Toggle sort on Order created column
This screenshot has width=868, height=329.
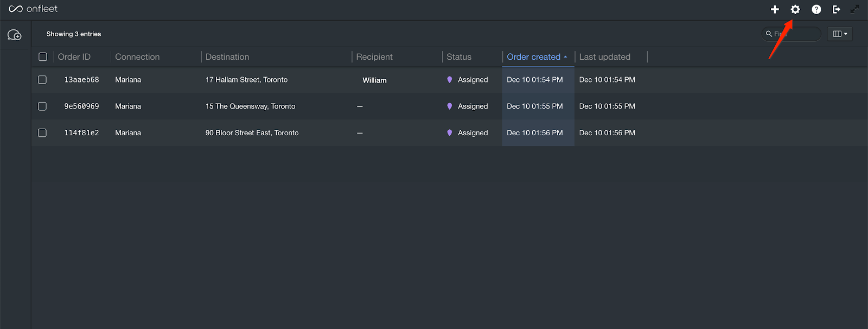coord(537,57)
